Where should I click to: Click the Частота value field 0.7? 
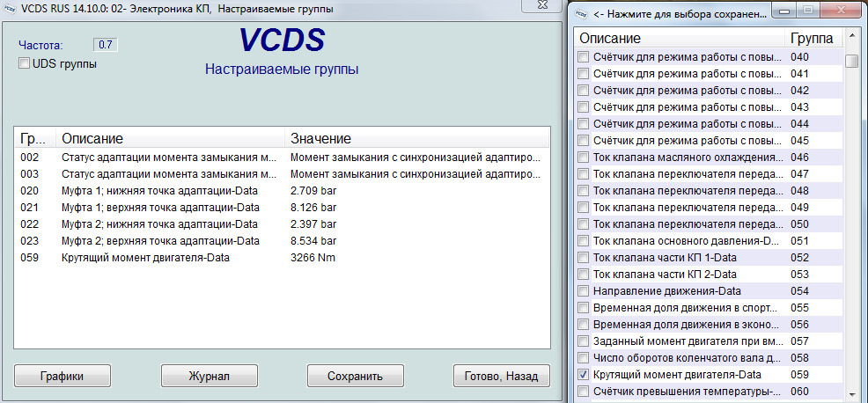pyautogui.click(x=105, y=44)
